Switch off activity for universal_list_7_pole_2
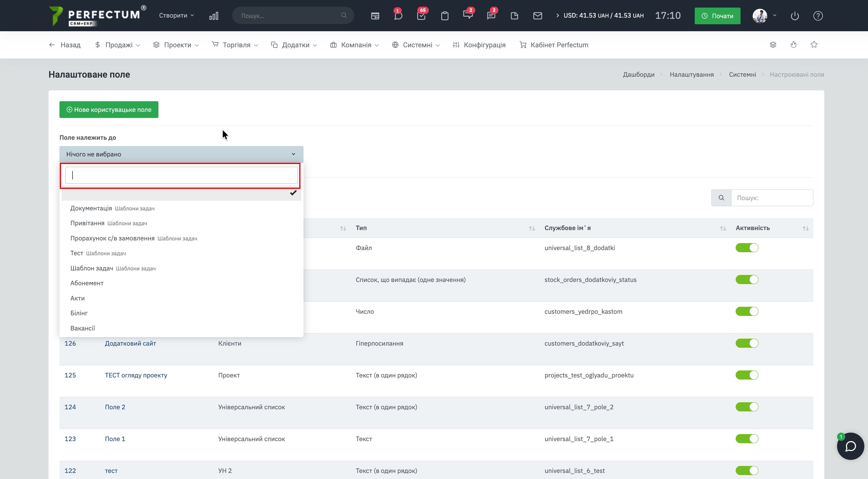The width and height of the screenshot is (868, 479). 747,407
